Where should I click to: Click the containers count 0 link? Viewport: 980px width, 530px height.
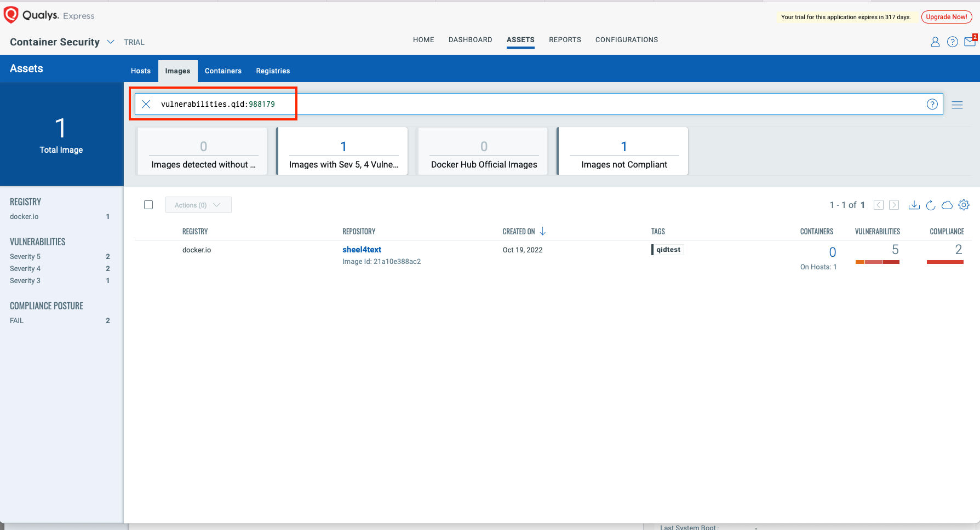(x=832, y=252)
